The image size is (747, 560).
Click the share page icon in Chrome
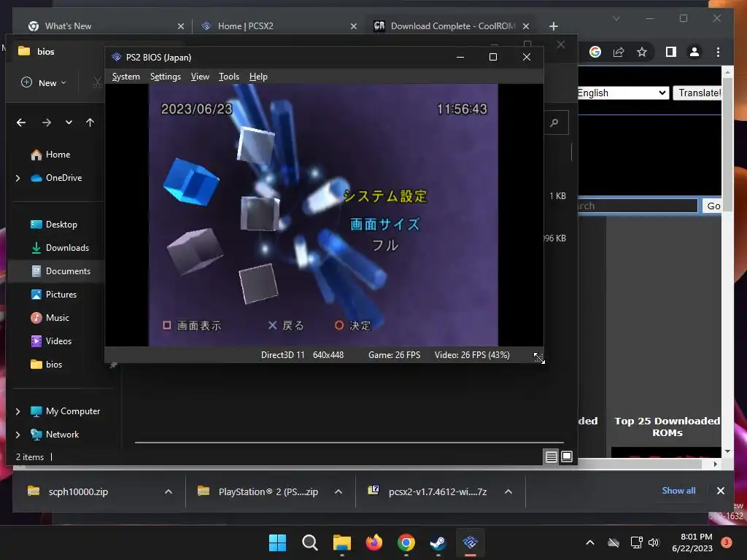click(619, 52)
